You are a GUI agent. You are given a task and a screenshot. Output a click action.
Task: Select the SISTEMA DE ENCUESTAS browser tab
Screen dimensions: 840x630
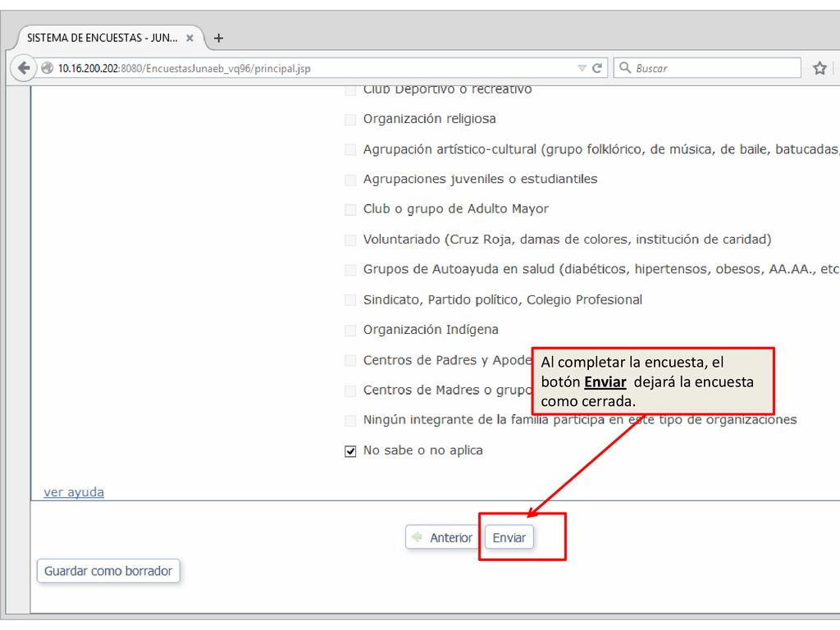tap(110, 38)
